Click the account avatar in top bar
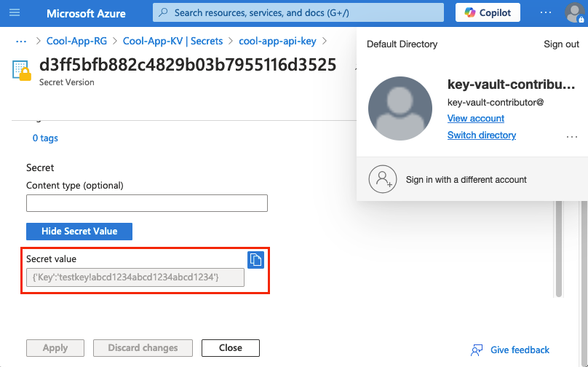588x367 pixels. (x=573, y=13)
